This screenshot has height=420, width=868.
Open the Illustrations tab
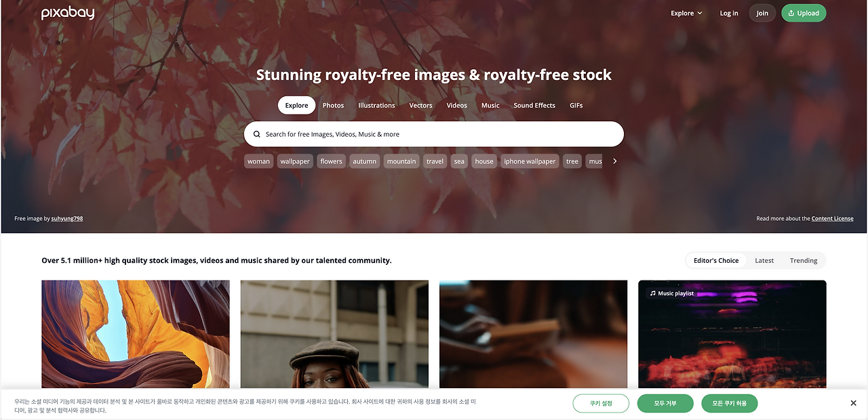[376, 105]
